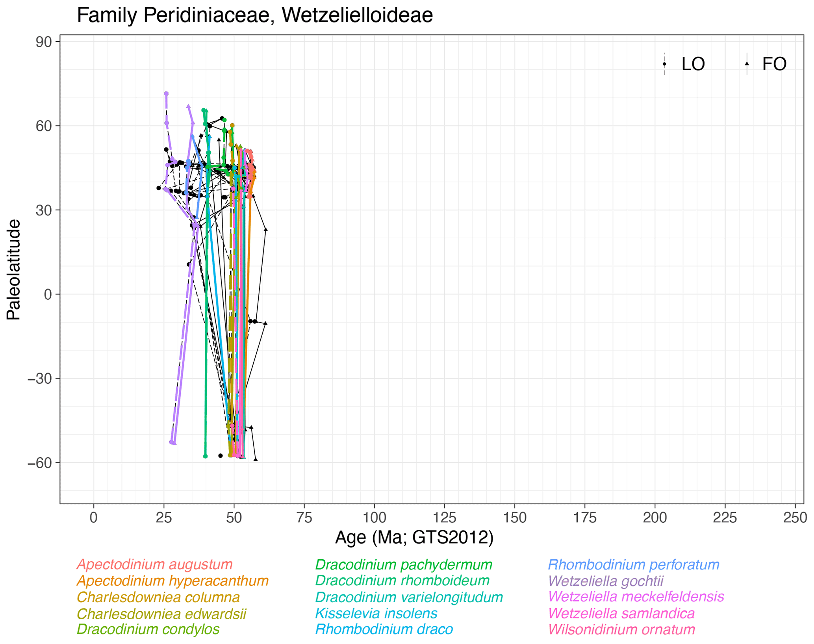The image size is (814, 644).
Task: Select Charlesdowniea edwardsii in the legend
Action: tap(161, 614)
